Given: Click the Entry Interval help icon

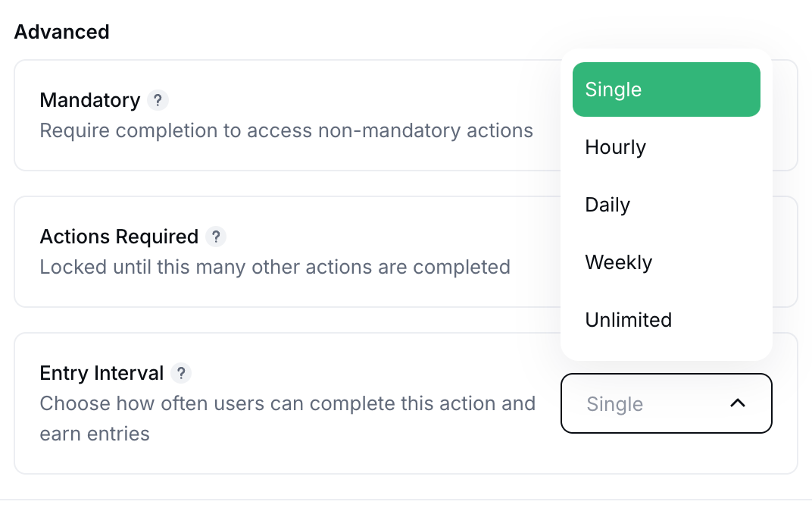Looking at the screenshot, I should pos(181,373).
